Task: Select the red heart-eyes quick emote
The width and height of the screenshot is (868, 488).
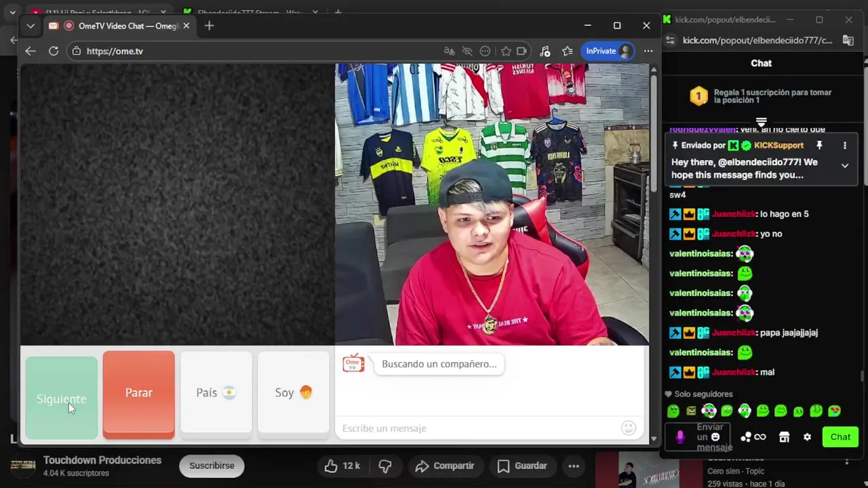Action: pyautogui.click(x=834, y=411)
